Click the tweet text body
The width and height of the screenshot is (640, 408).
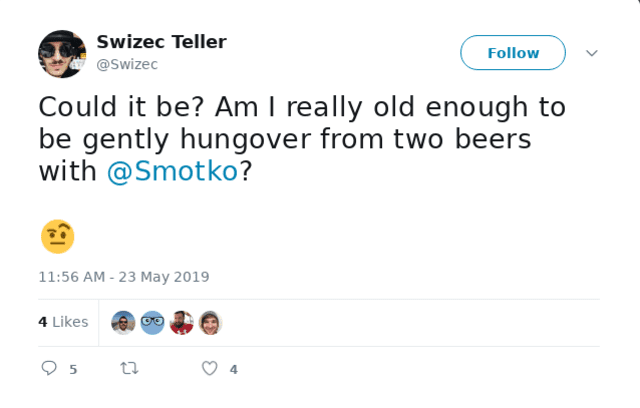pyautogui.click(x=300, y=138)
